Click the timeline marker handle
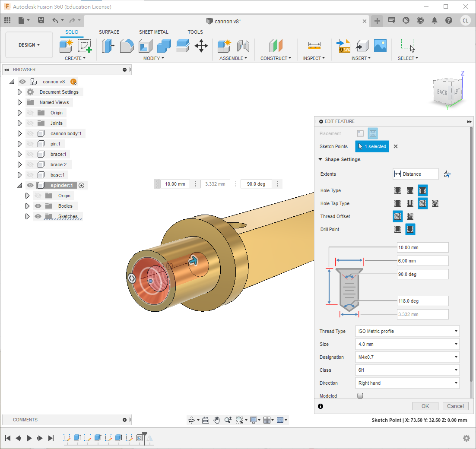Image resolution: width=476 pixels, height=449 pixels. pyautogui.click(x=145, y=434)
